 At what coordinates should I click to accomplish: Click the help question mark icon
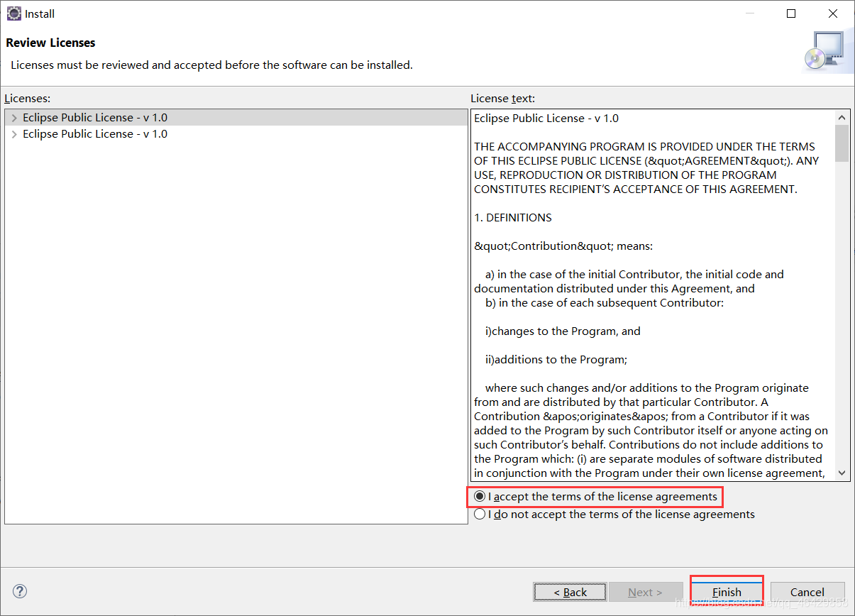tap(20, 591)
